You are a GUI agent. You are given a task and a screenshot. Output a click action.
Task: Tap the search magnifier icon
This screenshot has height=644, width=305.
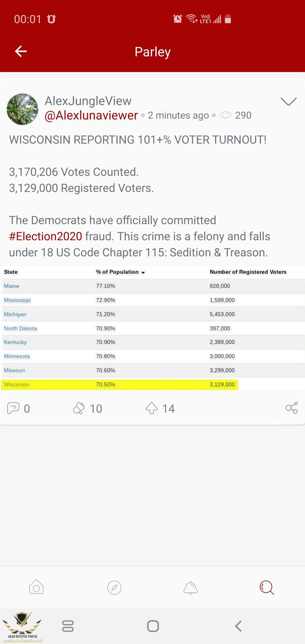click(267, 587)
